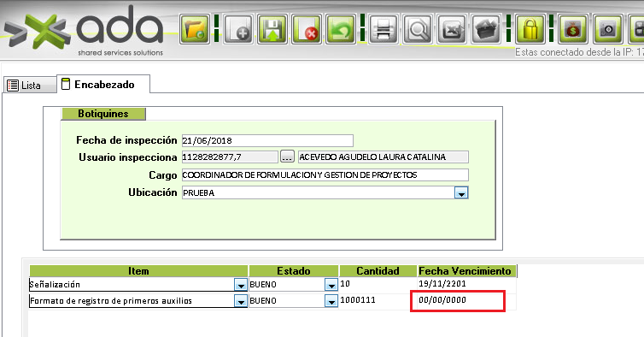
Task: Click the money bag icon
Action: [573, 29]
